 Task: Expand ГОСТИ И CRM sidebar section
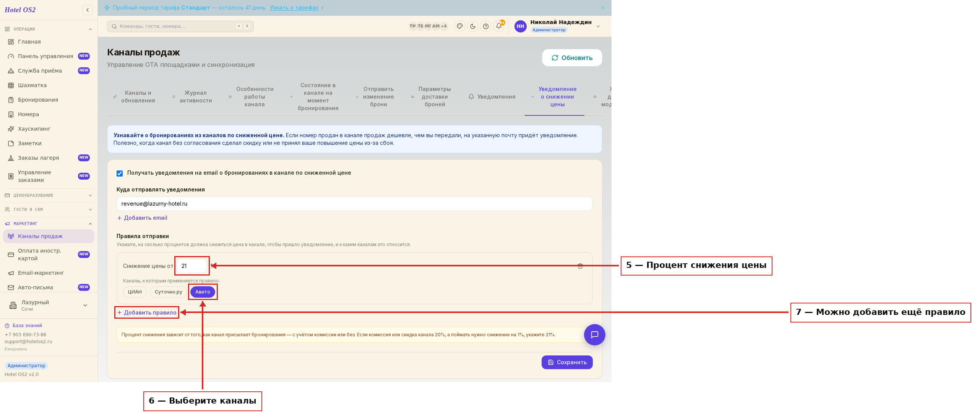point(49,209)
